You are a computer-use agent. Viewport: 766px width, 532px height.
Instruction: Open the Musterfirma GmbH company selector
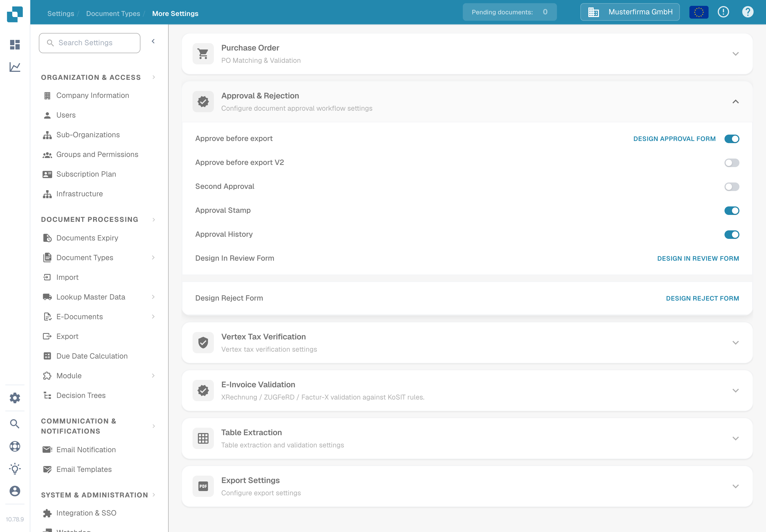tap(630, 12)
